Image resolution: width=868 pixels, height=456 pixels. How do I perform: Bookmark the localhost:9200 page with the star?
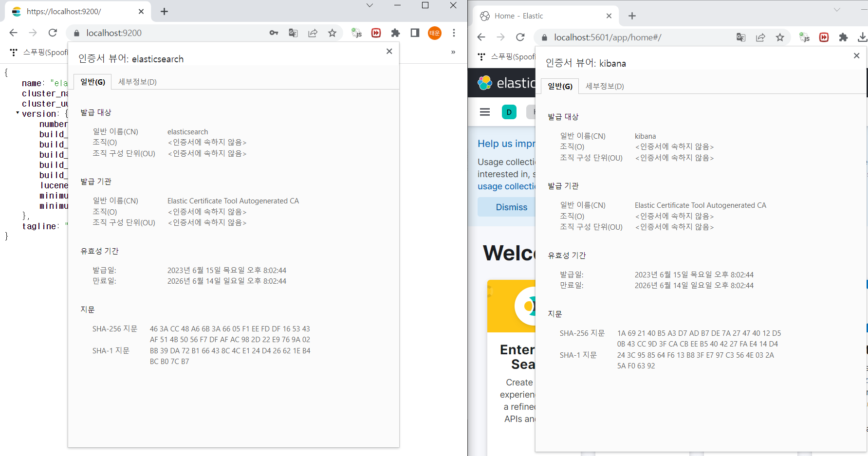pyautogui.click(x=332, y=33)
